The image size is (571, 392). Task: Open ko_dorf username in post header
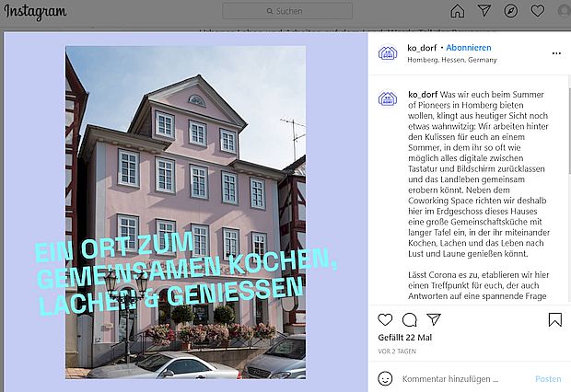tap(422, 48)
